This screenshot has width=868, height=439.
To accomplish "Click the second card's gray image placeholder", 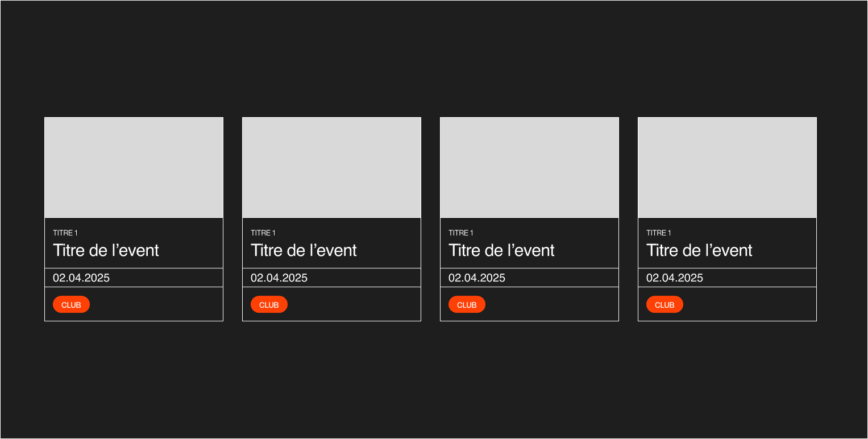I will click(x=331, y=168).
